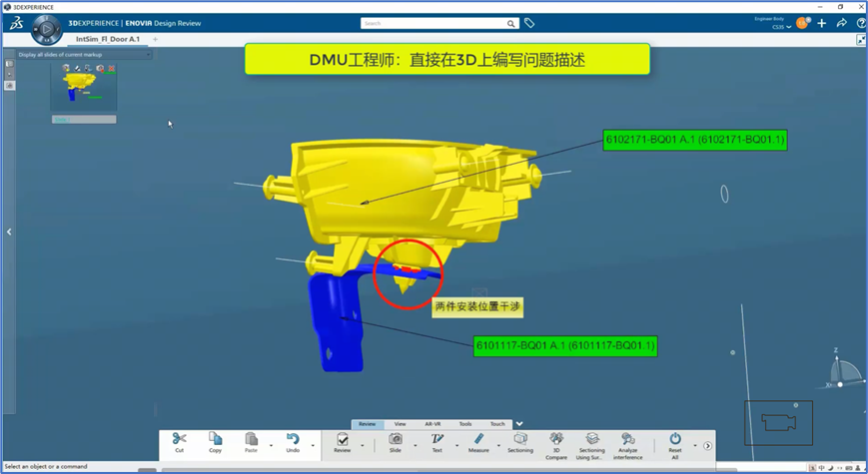The width and height of the screenshot is (868, 474).
Task: Click the tag icon beside search
Action: (529, 23)
